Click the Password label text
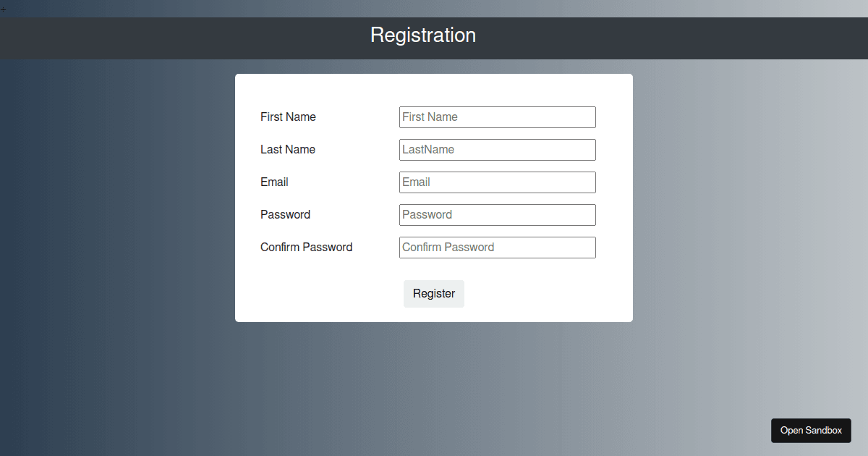Image resolution: width=868 pixels, height=456 pixels. 285,215
